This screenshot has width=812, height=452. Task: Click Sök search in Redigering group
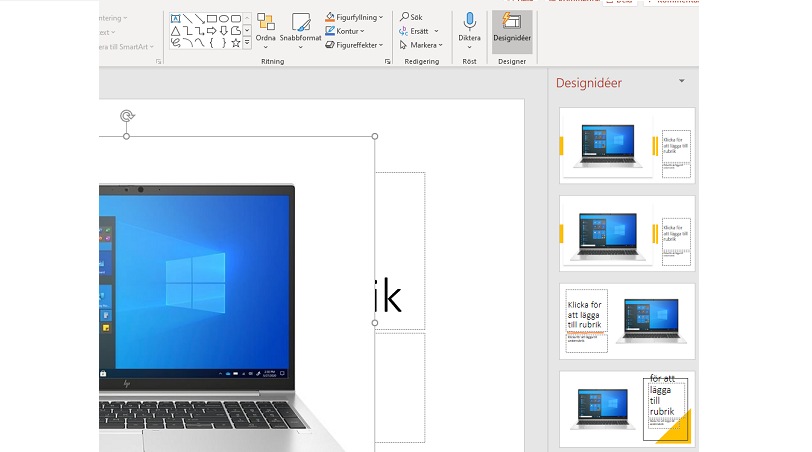[410, 17]
